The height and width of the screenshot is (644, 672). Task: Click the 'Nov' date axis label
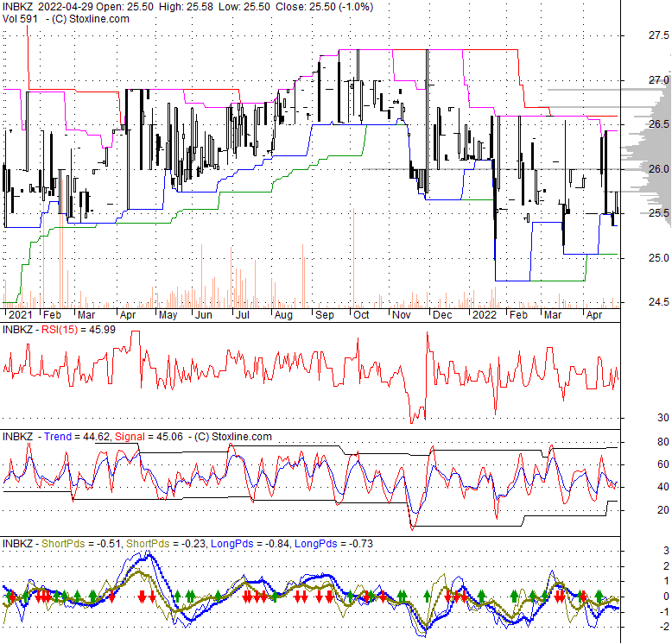(x=402, y=315)
